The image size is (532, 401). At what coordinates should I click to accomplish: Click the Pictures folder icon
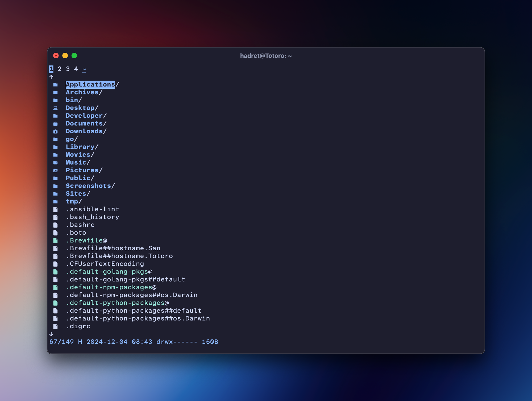click(55, 170)
